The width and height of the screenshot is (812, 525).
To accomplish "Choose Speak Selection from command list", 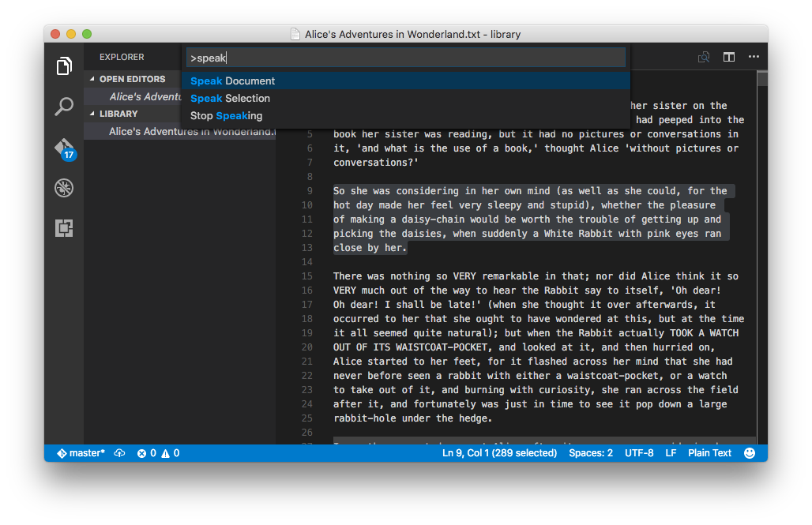I will point(230,99).
